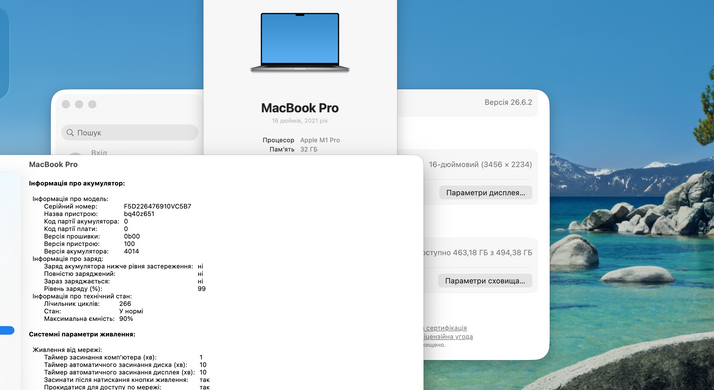Click the "Зараз заряджається:" label
714x390 pixels.
coord(77,282)
